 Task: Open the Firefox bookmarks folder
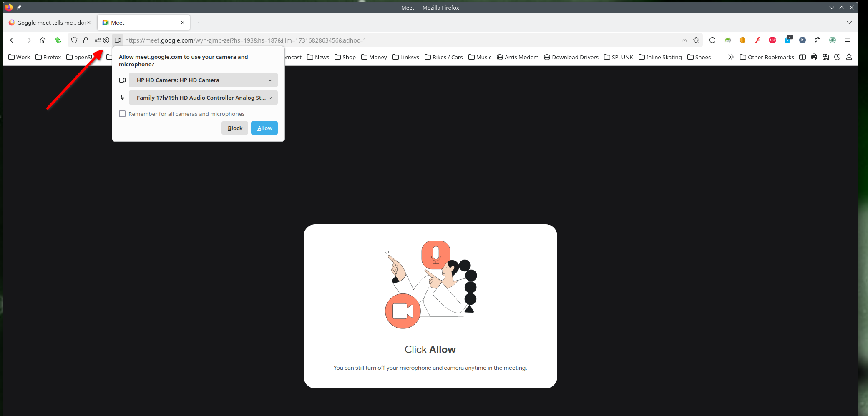click(x=48, y=57)
